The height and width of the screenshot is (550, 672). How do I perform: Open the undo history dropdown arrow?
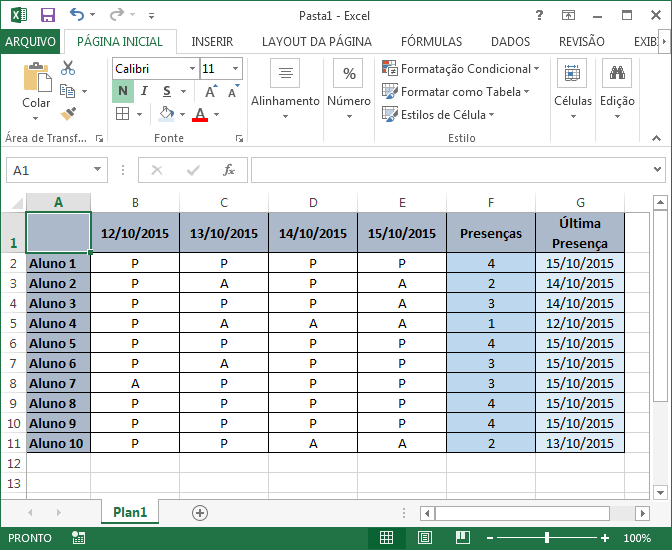click(92, 15)
